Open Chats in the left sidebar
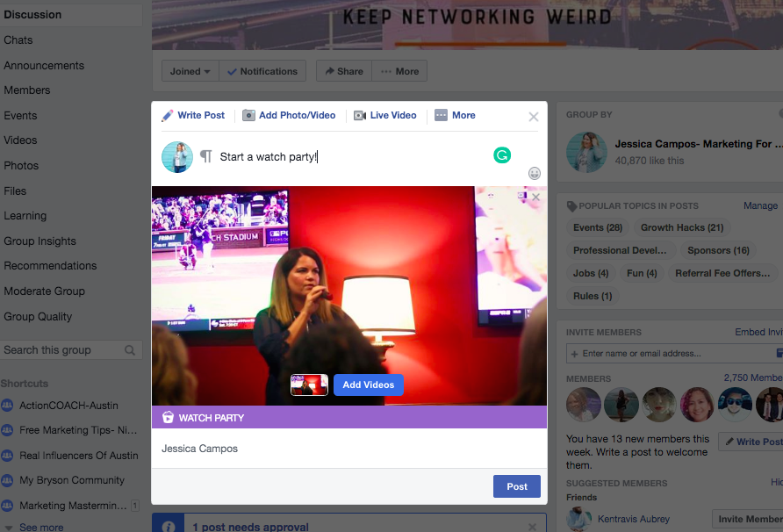Screen dimensions: 783x532 (x=18, y=40)
